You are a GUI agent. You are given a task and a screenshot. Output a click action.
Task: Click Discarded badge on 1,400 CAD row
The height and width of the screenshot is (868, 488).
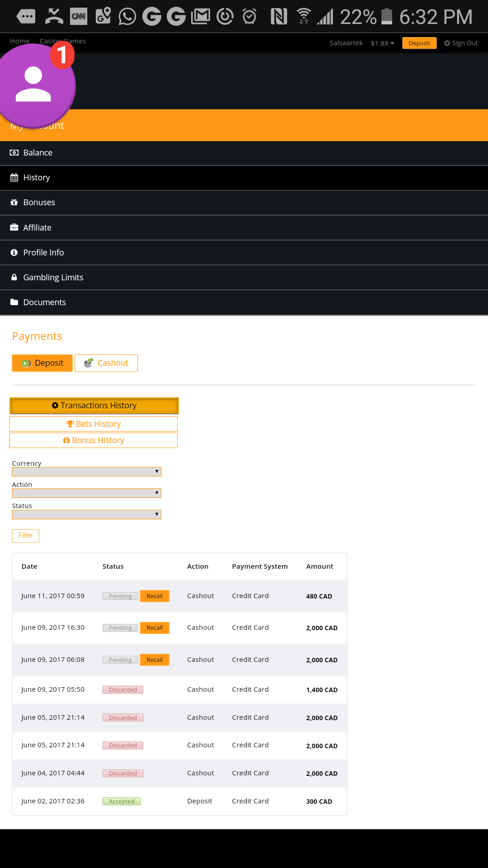point(123,690)
